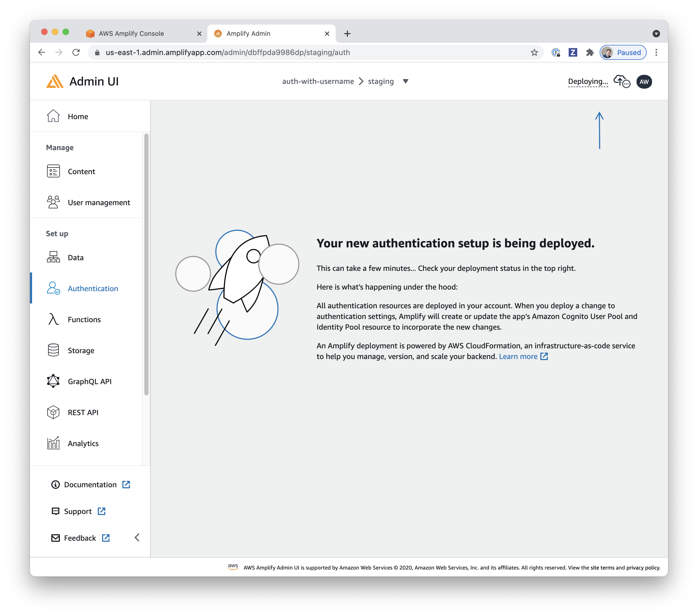698x616 pixels.
Task: Click the Amplify logo next to Admin UI
Action: click(x=55, y=81)
